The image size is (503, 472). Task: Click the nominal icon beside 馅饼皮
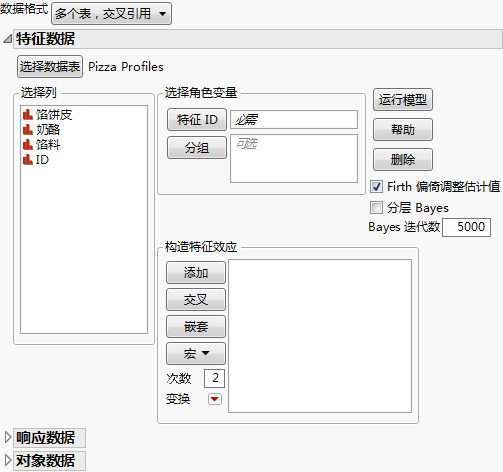pyautogui.click(x=28, y=115)
